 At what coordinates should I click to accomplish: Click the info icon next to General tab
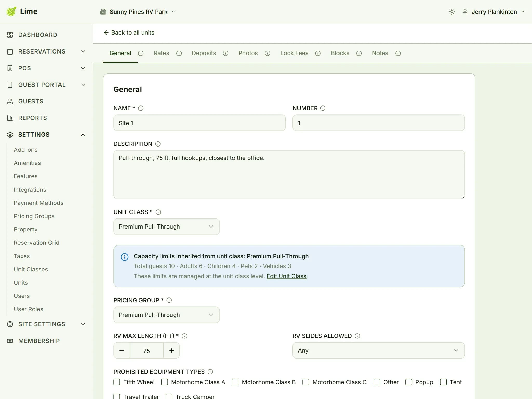coord(141,53)
